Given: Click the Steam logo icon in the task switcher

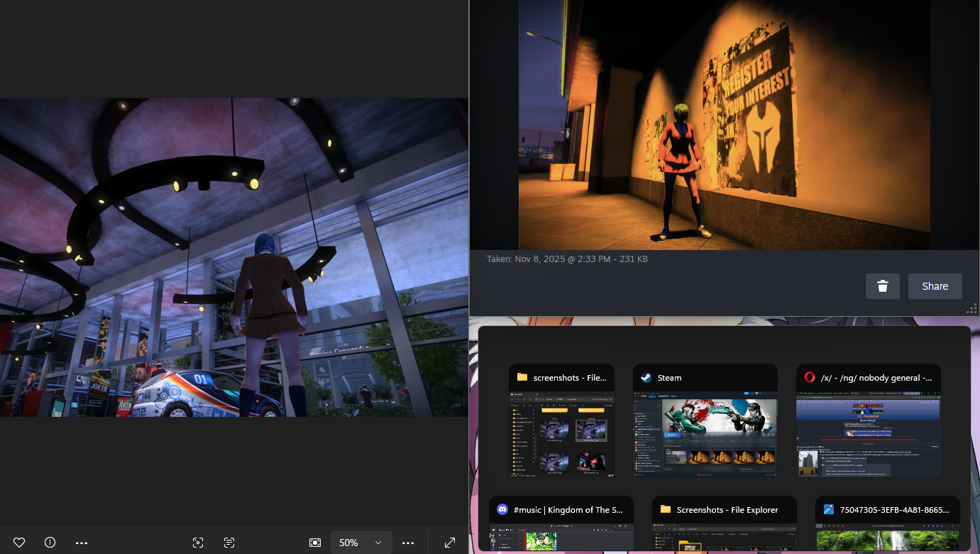Looking at the screenshot, I should (646, 378).
